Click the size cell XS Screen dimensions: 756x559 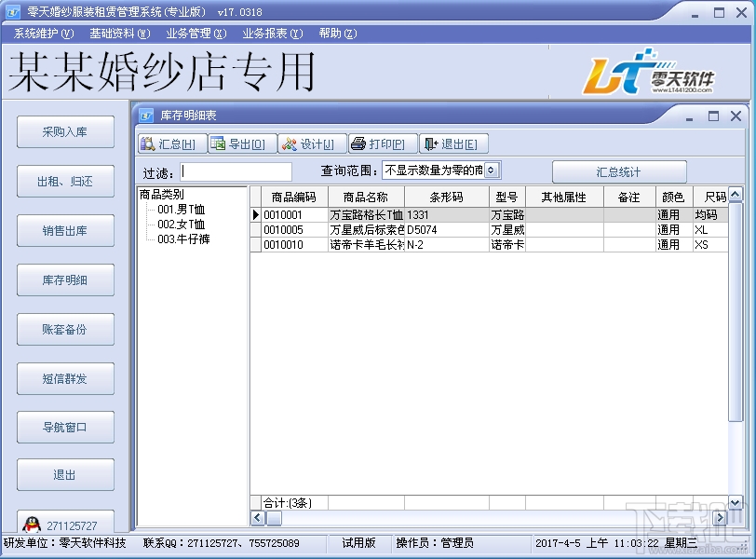[710, 245]
